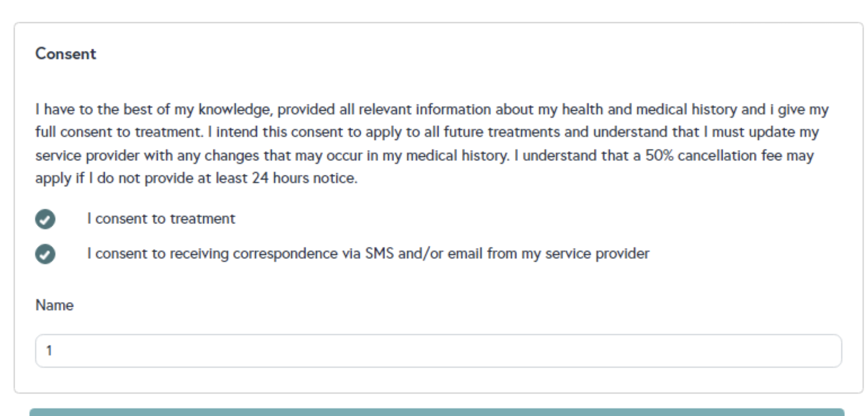Click the "50%" cancellation fee text

point(659,155)
